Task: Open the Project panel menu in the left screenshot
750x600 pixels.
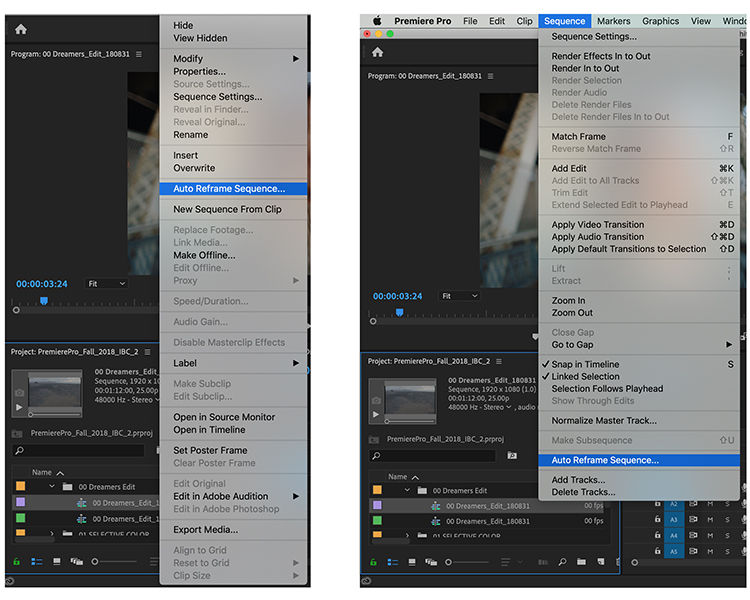Action: (147, 352)
